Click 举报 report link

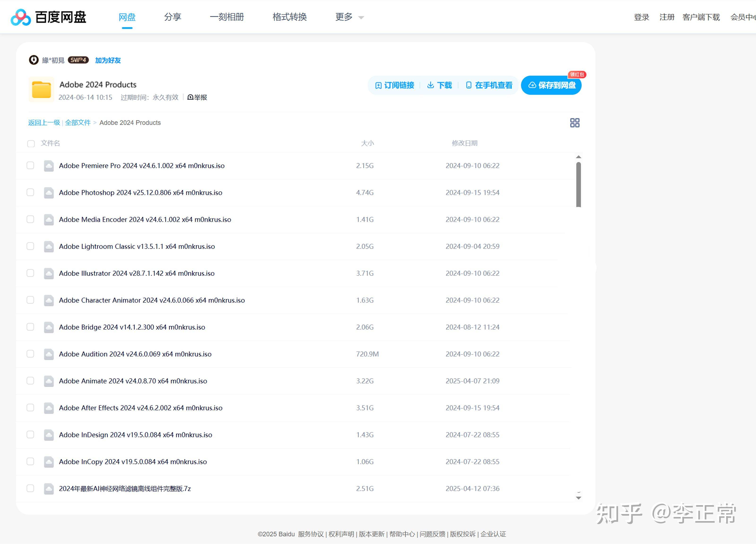(197, 97)
